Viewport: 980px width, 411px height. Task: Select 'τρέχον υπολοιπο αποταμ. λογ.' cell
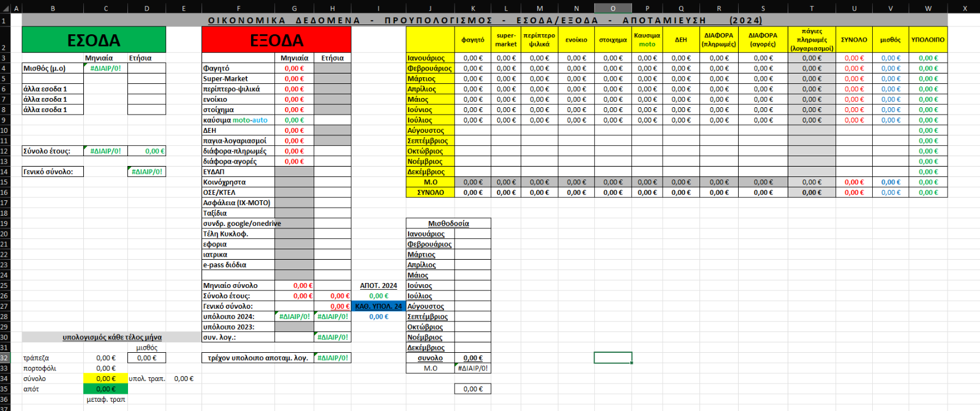tap(258, 358)
